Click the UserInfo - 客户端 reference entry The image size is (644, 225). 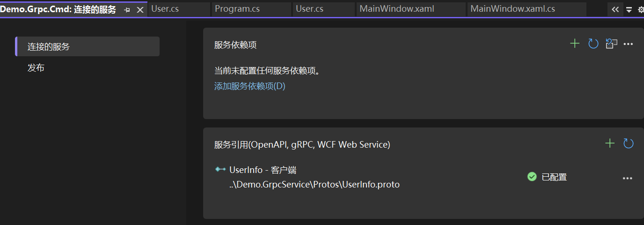pos(263,170)
